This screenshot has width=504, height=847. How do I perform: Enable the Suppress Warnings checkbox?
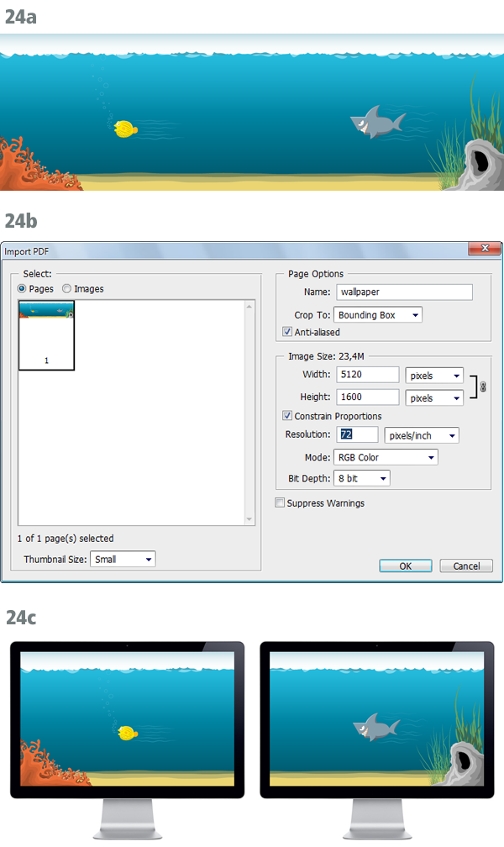pyautogui.click(x=280, y=502)
